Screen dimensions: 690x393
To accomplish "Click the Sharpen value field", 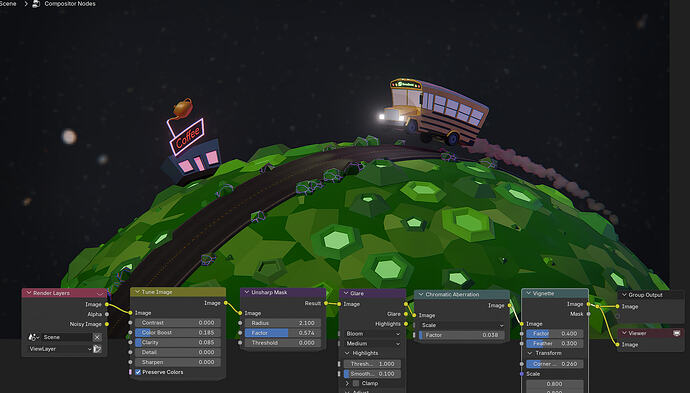I will 178,362.
